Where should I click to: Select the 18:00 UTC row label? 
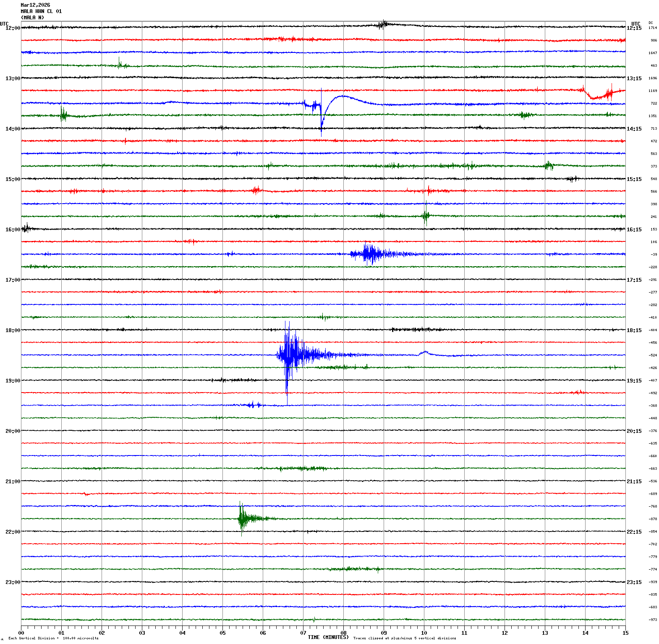click(13, 330)
